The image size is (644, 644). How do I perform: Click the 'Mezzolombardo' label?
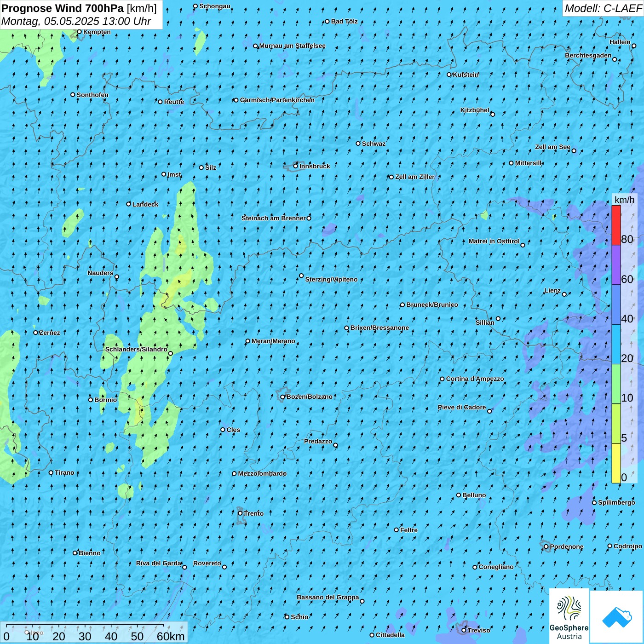click(x=262, y=473)
